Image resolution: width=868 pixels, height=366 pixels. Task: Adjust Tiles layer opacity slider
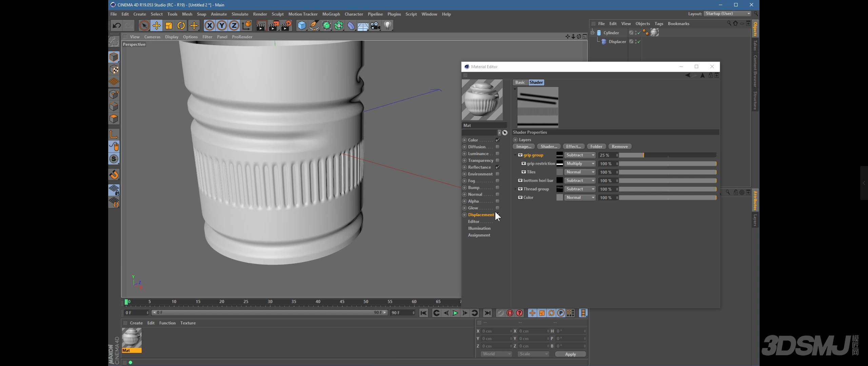pos(668,172)
